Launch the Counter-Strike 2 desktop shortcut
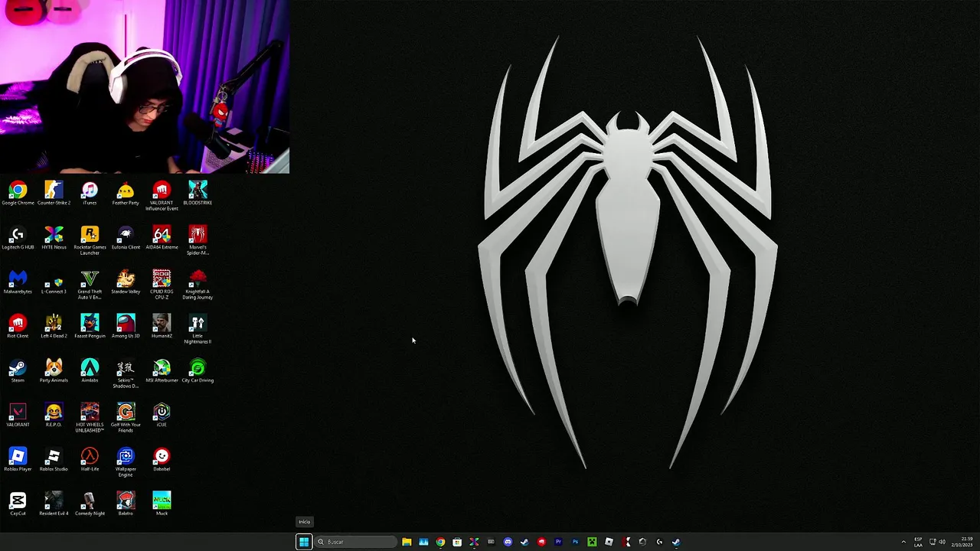The height and width of the screenshot is (551, 980). tap(54, 193)
